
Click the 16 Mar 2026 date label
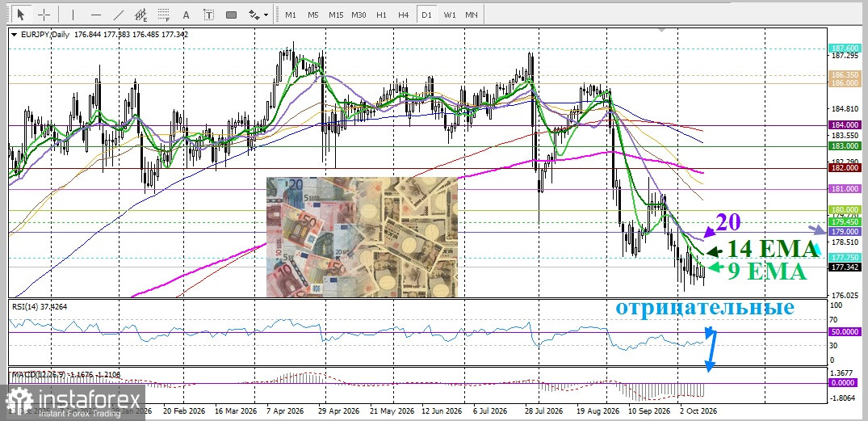236,411
